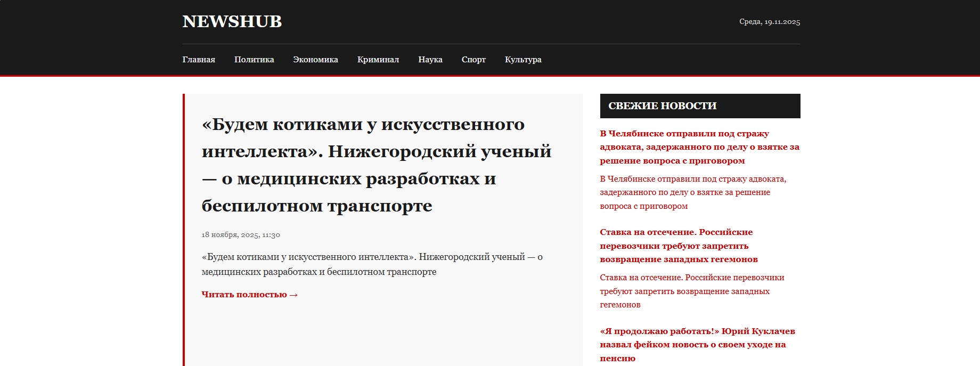Screen dimensions: 980x366
Task: Open the bold Челябинск lawyer arrest headline
Action: pos(699,147)
